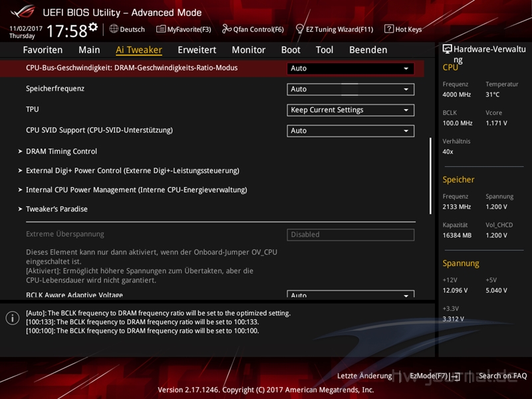The width and height of the screenshot is (532, 399).
Task: Select CPU SVID Support setting label
Action: (x=99, y=130)
